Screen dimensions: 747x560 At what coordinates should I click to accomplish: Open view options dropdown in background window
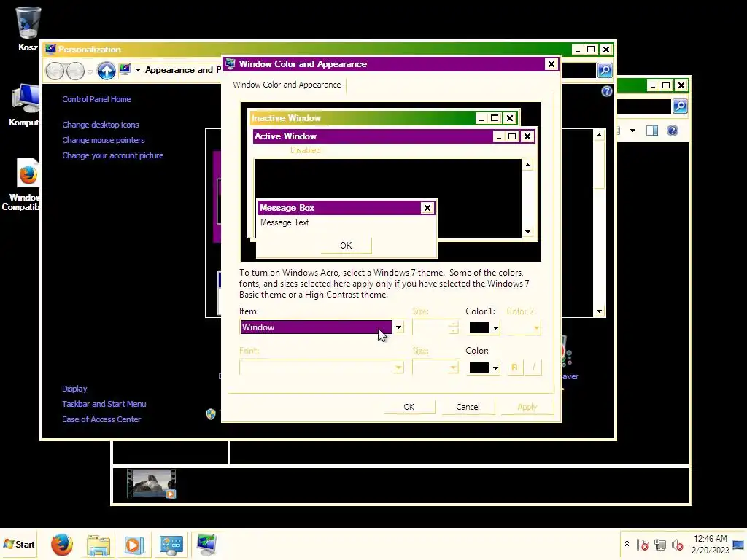click(632, 131)
